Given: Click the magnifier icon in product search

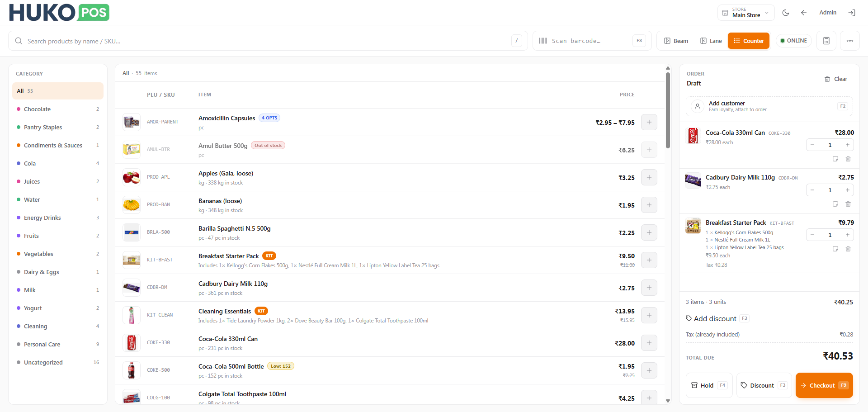Looking at the screenshot, I should [x=19, y=41].
